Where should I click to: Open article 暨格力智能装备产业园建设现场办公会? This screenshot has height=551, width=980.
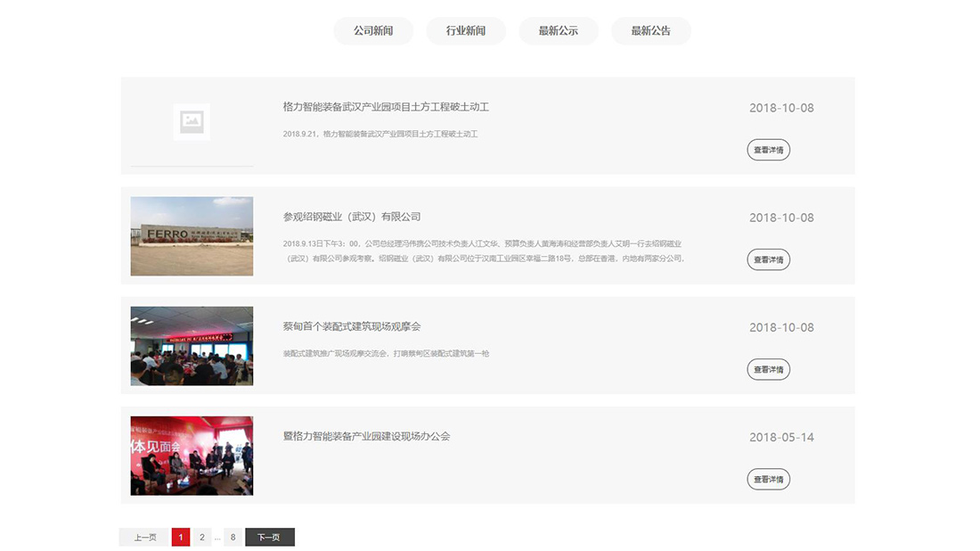tap(366, 437)
